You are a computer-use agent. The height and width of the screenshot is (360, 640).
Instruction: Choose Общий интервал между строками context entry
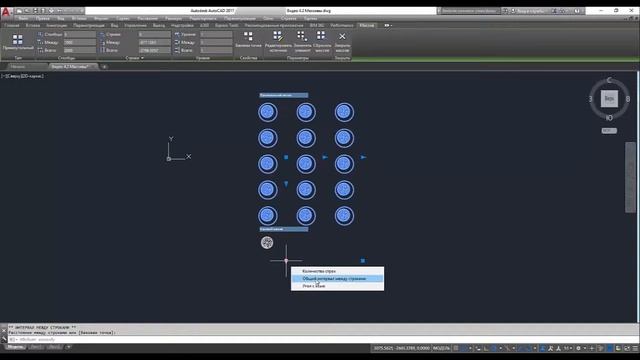pos(337,279)
